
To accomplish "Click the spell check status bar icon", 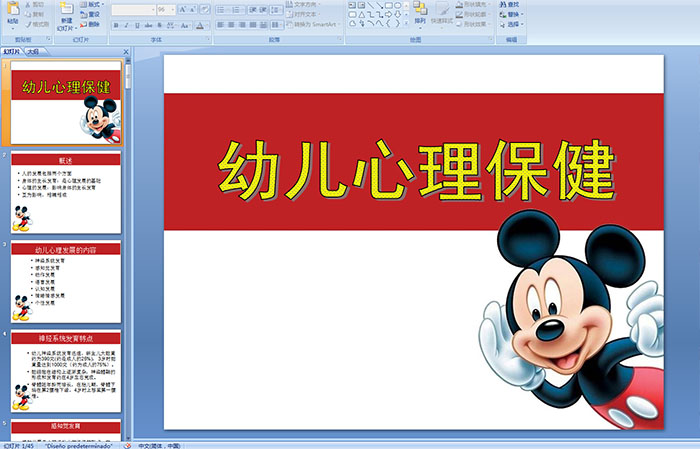I will pos(128,445).
